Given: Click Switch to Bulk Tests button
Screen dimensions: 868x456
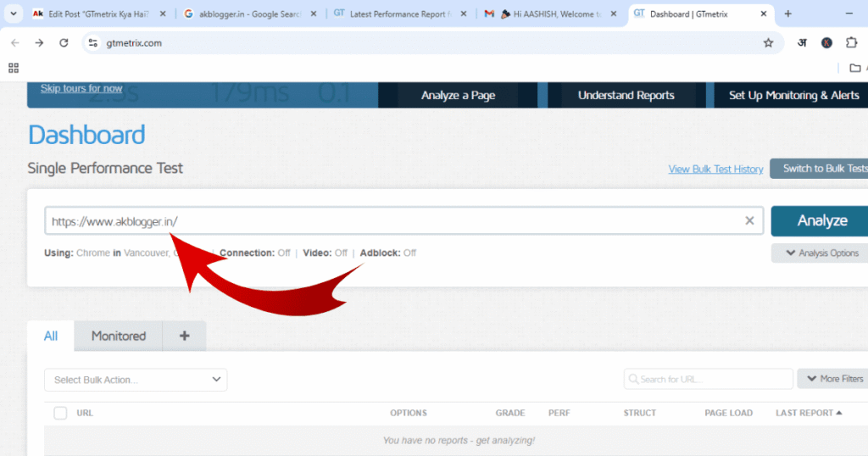Looking at the screenshot, I should (821, 168).
